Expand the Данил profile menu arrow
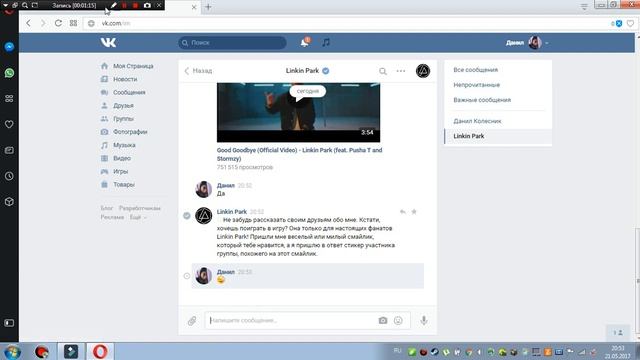Image resolution: width=640 pixels, height=360 pixels. [x=547, y=43]
